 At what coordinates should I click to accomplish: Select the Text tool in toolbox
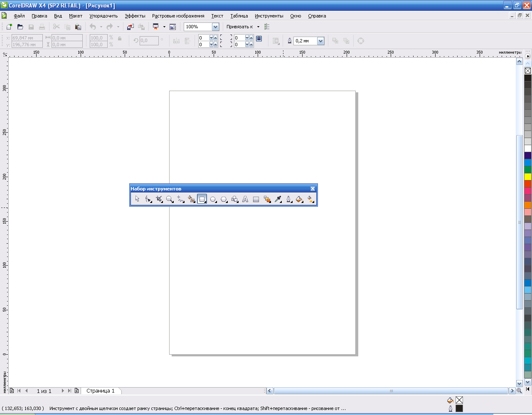(245, 199)
